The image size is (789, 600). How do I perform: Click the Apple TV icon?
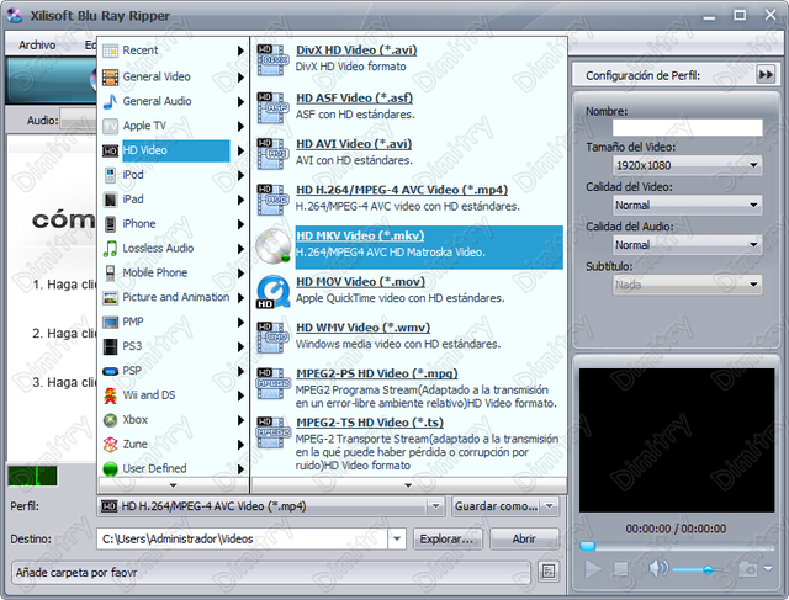coord(110,126)
